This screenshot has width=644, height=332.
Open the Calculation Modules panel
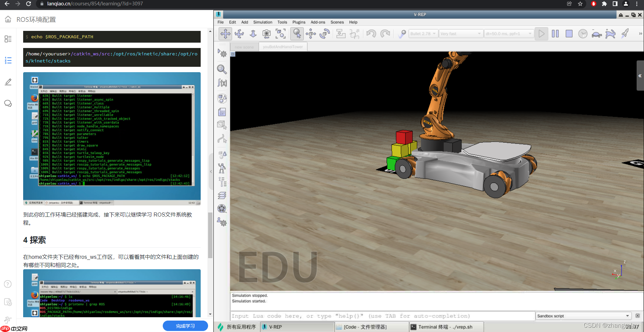222,83
